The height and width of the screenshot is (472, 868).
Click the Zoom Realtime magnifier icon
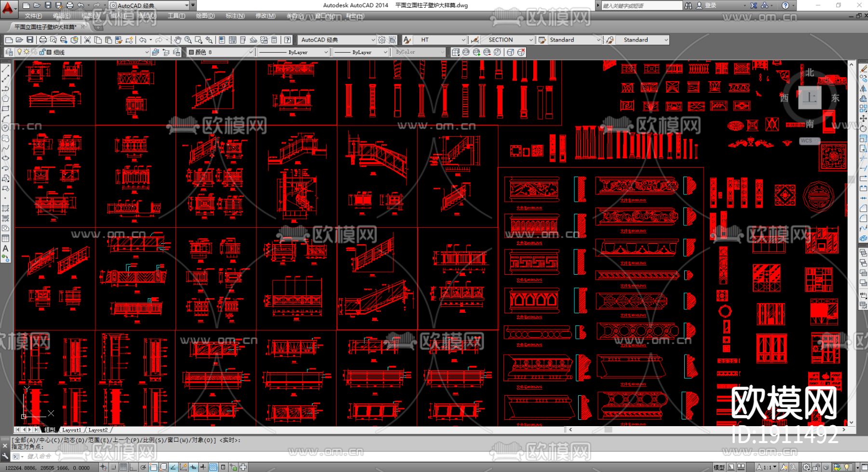click(x=188, y=40)
